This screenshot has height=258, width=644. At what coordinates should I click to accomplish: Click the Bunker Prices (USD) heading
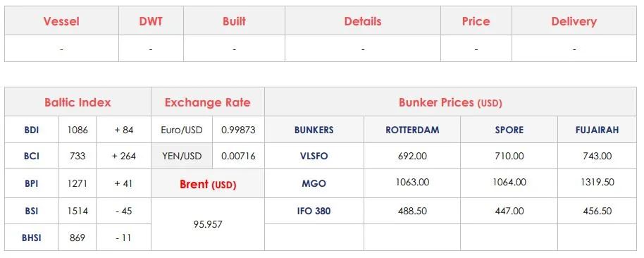tap(450, 102)
